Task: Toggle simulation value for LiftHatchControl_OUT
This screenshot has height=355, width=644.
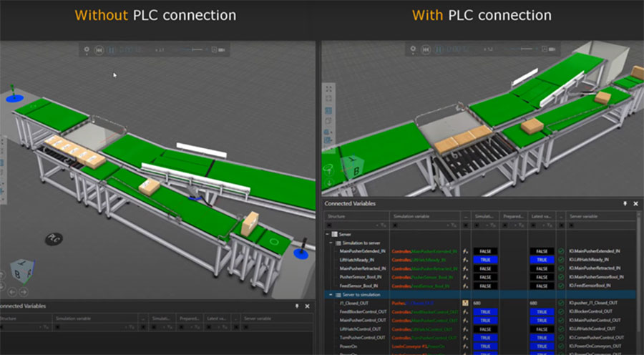Action: [484, 329]
